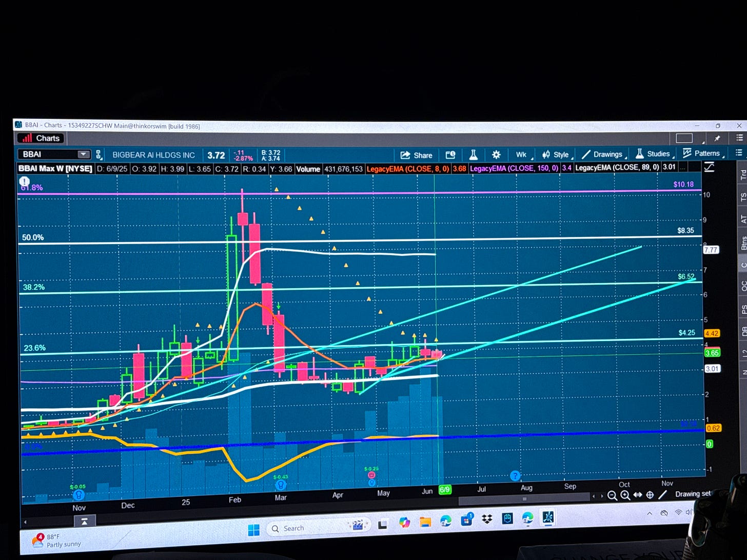
Task: Click the pan arrows icon
Action: (638, 495)
